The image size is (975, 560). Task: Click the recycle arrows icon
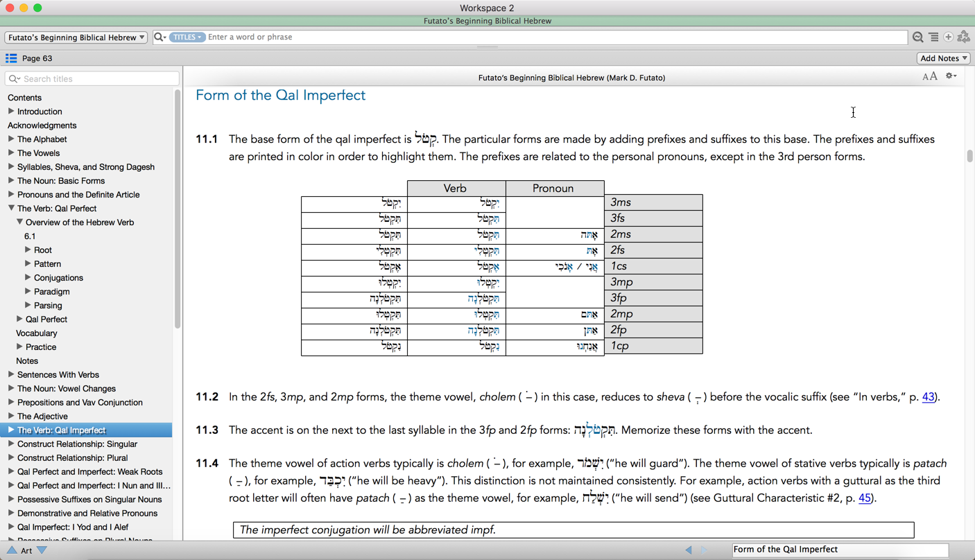point(964,37)
